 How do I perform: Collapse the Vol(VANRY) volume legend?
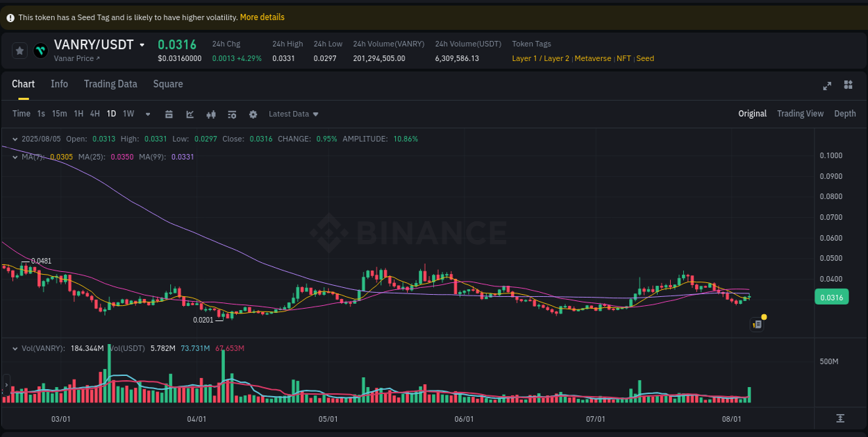coord(15,348)
